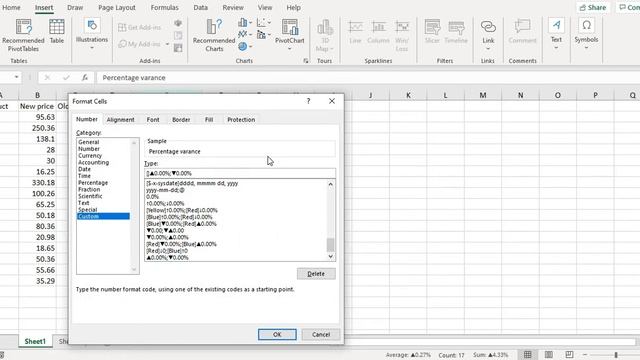640x360 pixels.
Task: Click the Line sparkline icon
Action: (355, 31)
